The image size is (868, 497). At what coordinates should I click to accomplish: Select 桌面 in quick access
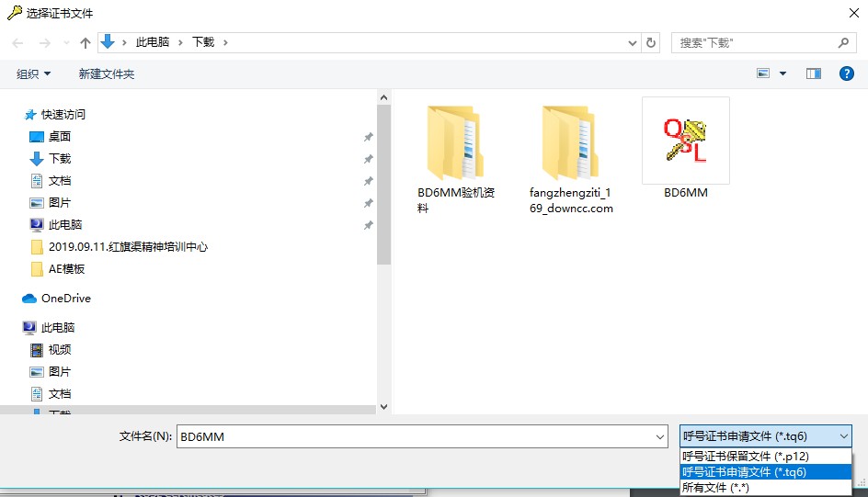tap(60, 137)
